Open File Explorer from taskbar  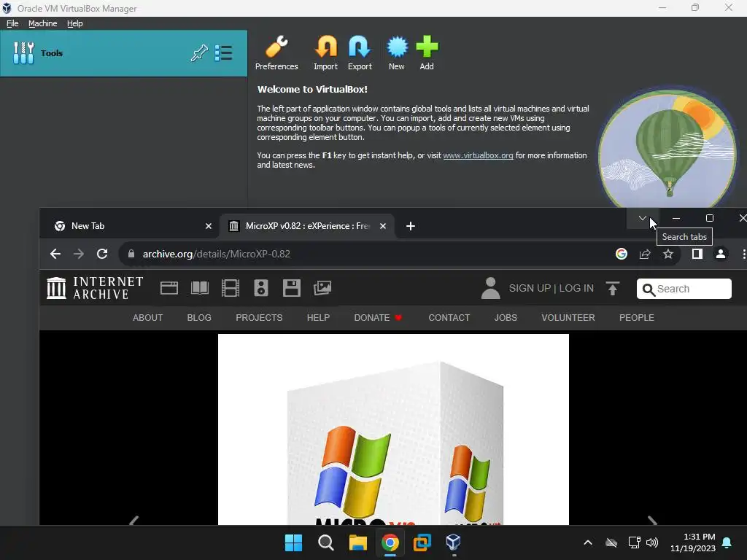tap(357, 542)
